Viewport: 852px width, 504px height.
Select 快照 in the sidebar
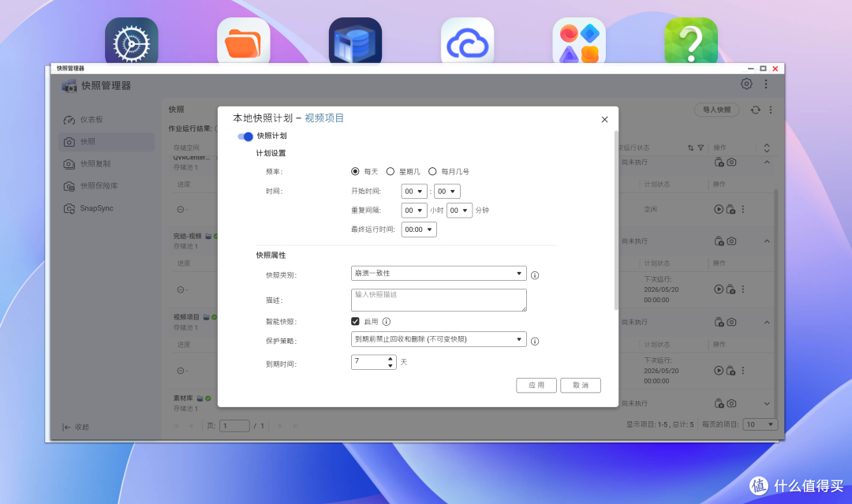click(x=106, y=142)
